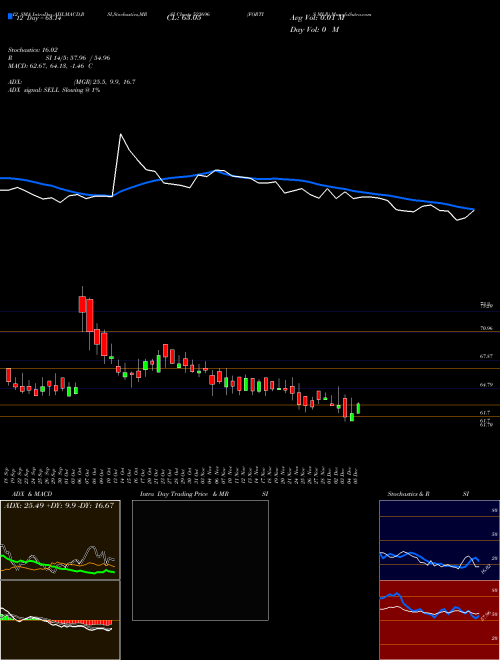Click the 'Stochastics: 16.02' reading

pyautogui.click(x=32, y=49)
